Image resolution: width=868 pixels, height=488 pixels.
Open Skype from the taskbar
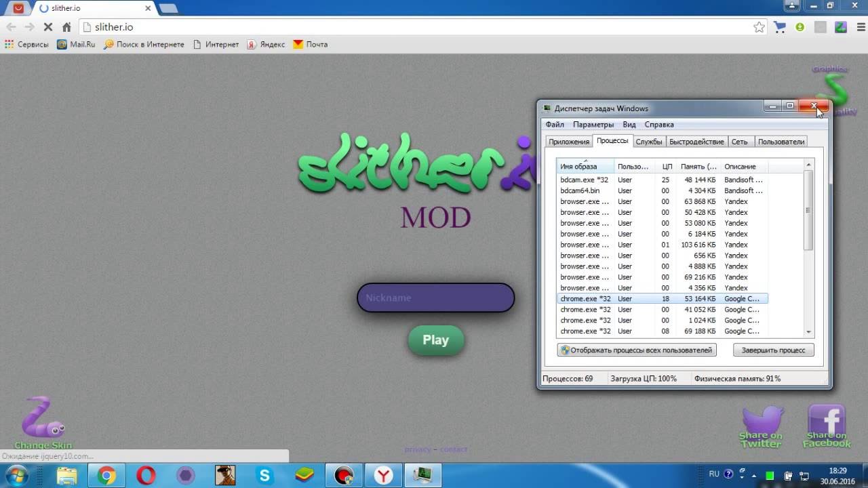pyautogui.click(x=265, y=476)
